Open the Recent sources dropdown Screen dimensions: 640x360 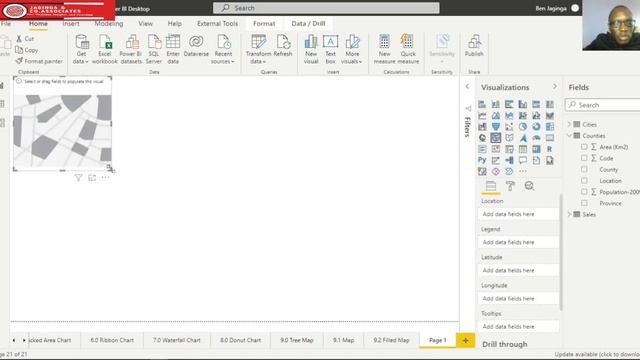223,58
